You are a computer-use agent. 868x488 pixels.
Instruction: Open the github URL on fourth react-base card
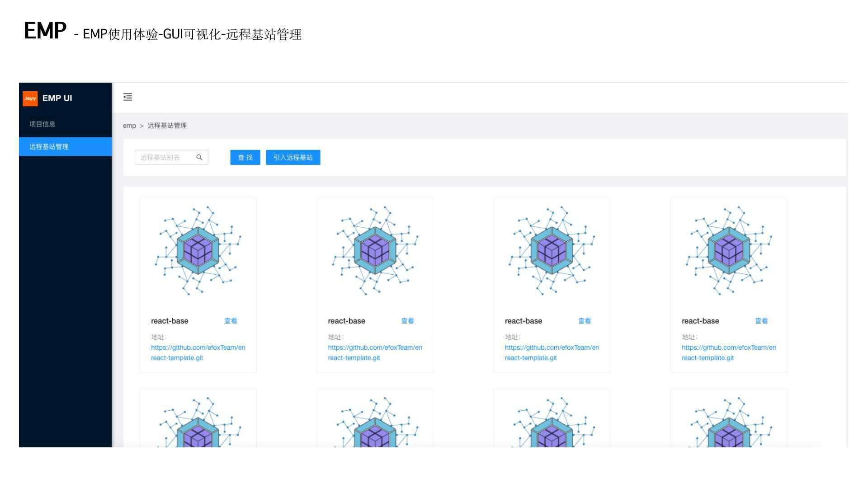pos(729,352)
